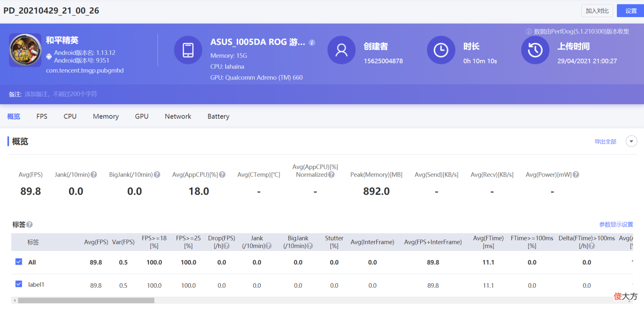Open info icon beside ASUS device name
This screenshot has height=309, width=644.
tap(312, 43)
